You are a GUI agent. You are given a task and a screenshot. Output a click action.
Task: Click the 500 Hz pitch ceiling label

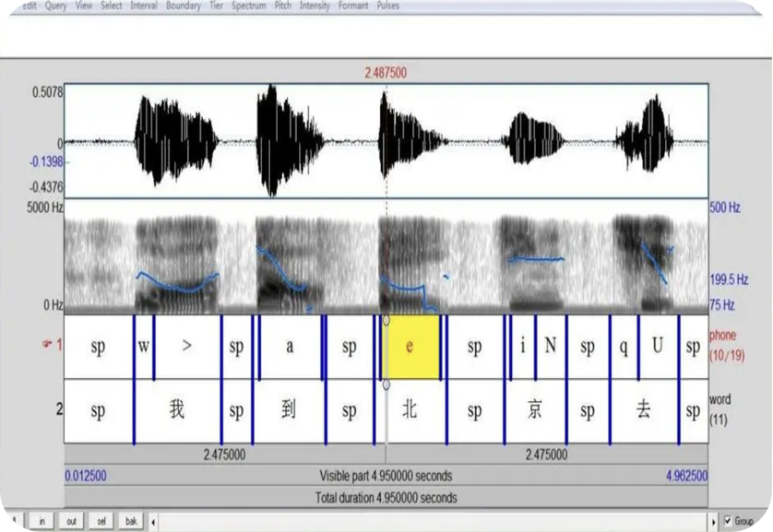[725, 207]
